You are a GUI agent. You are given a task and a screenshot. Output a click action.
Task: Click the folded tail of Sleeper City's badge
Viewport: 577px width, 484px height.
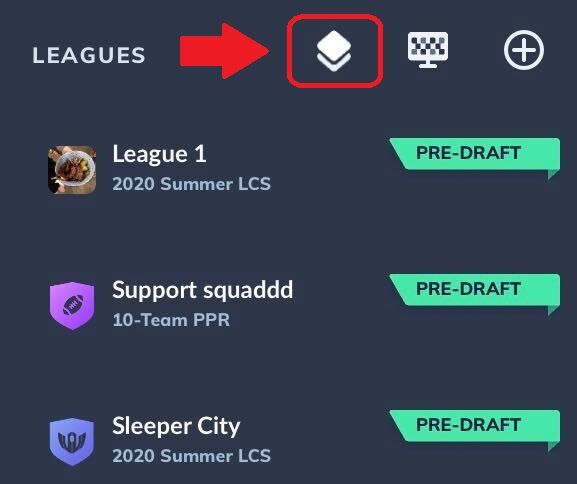(x=554, y=445)
